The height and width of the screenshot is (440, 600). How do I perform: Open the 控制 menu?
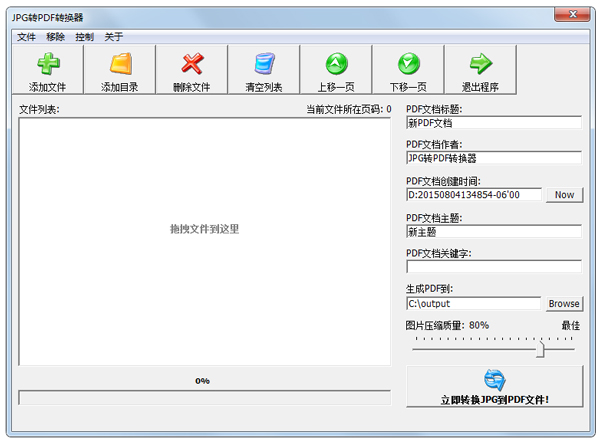84,37
